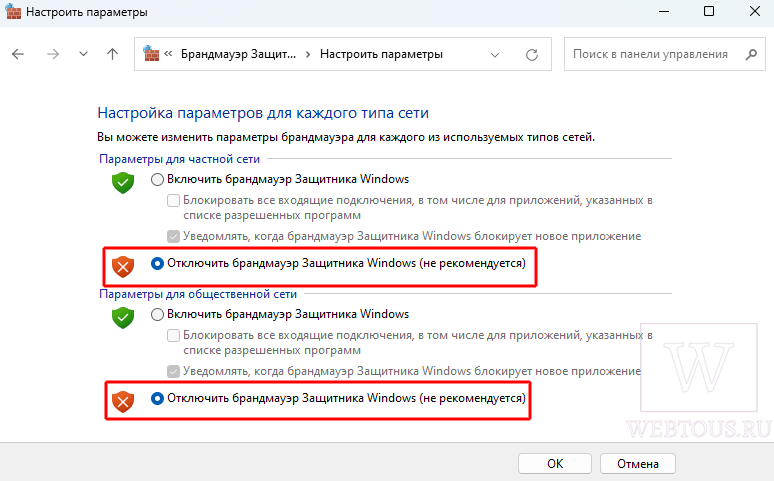
Task: Click green shield icon in public network section
Action: tap(123, 318)
